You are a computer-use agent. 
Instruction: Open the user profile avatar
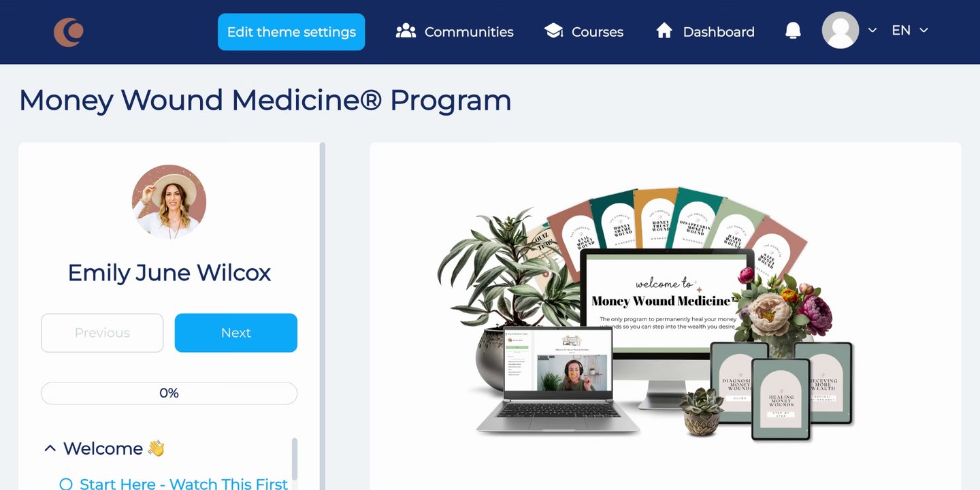pos(840,30)
